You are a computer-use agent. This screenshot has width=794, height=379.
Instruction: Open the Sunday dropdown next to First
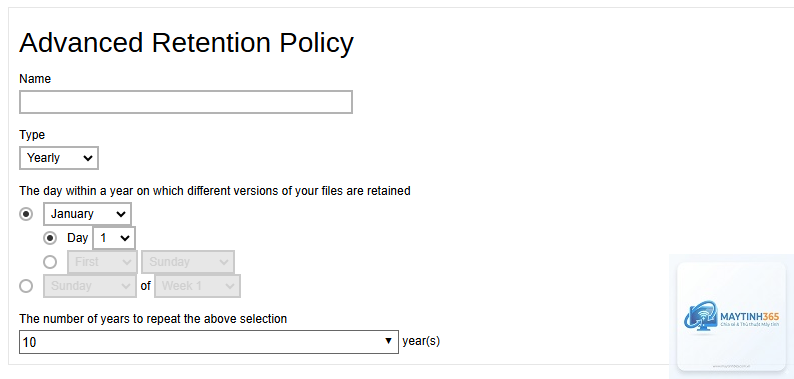[188, 262]
